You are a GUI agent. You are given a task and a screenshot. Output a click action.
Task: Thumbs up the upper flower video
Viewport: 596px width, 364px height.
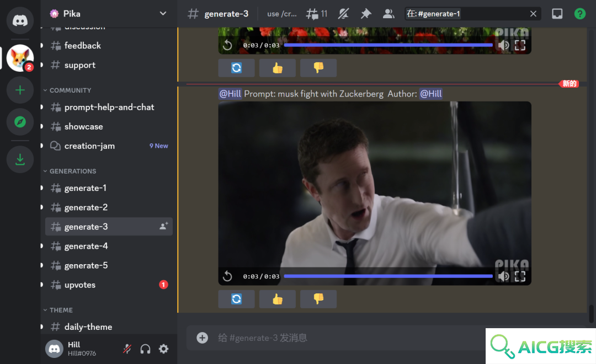tap(278, 68)
